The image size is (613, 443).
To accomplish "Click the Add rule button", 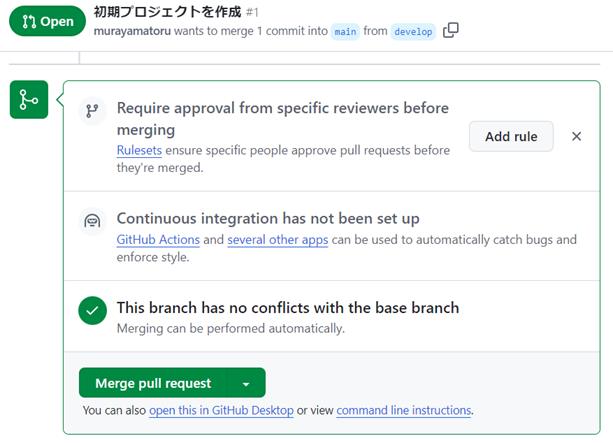I will 511,136.
